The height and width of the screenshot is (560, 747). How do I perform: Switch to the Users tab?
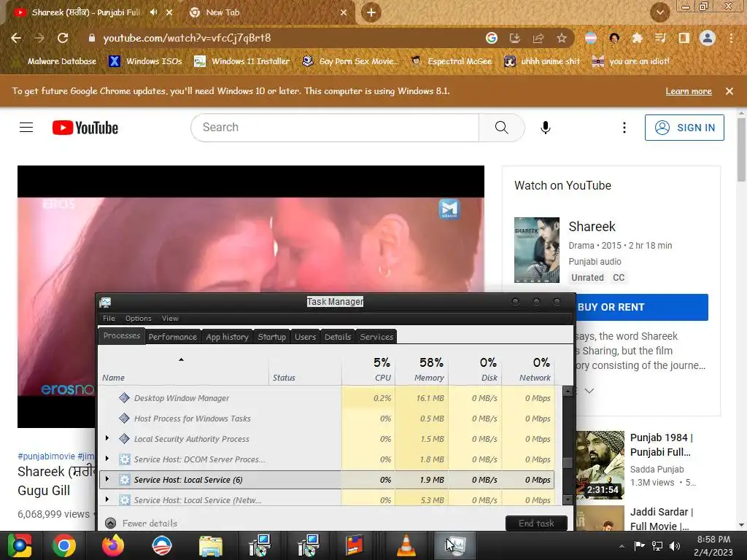(x=305, y=337)
